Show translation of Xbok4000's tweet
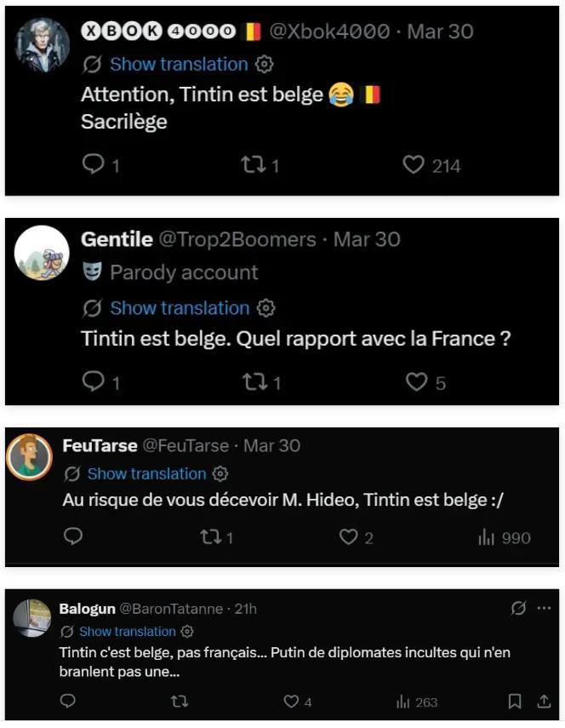 179,65
